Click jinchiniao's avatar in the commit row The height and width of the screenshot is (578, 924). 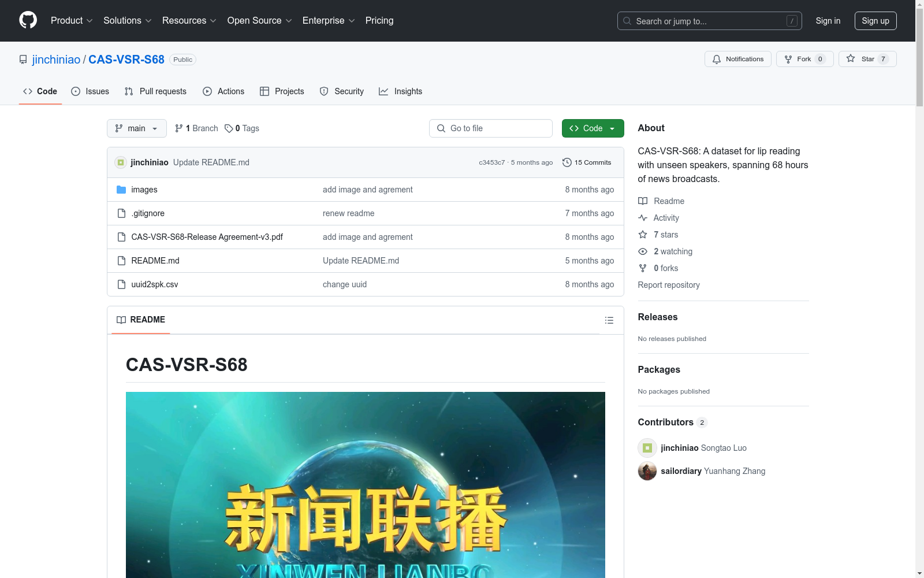pos(121,162)
